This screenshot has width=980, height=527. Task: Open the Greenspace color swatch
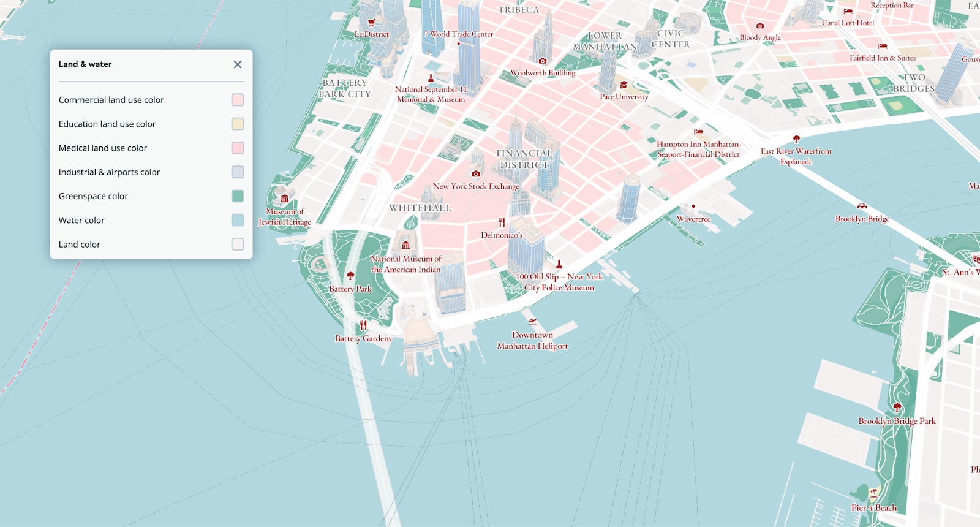pos(238,196)
